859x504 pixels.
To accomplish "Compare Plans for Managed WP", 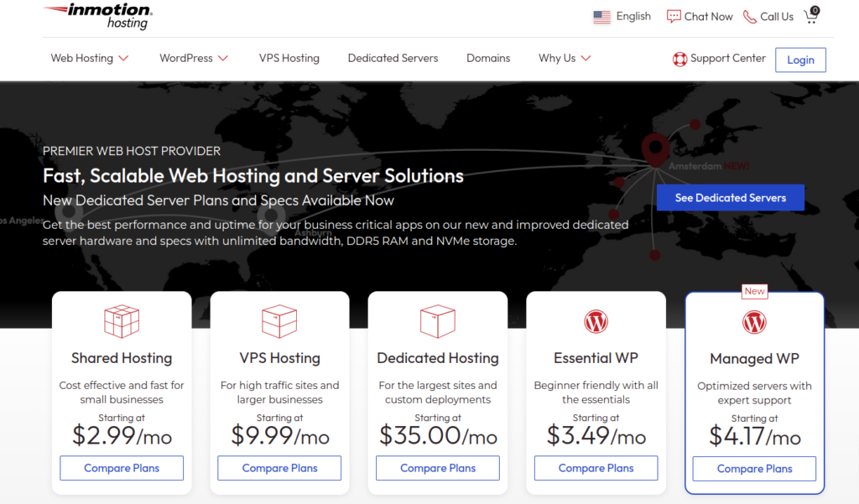I will click(x=754, y=469).
